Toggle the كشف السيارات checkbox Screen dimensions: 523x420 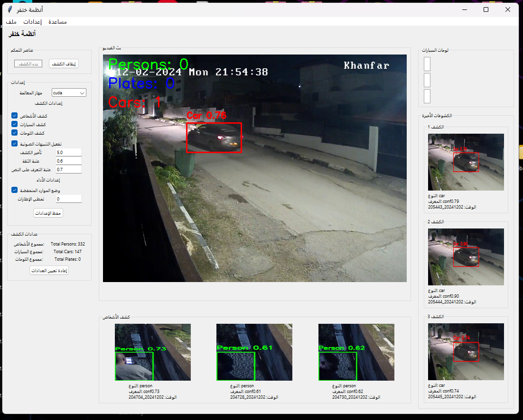(x=14, y=124)
